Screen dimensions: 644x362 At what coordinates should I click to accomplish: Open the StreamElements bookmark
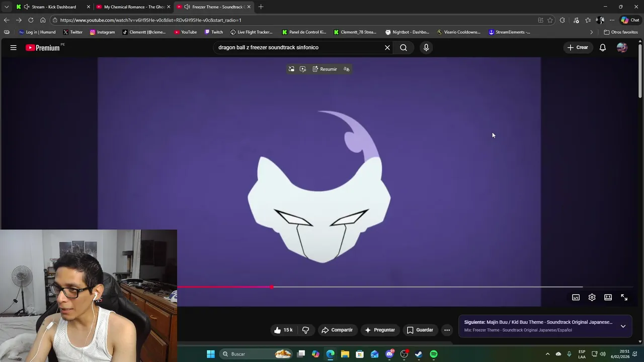point(510,32)
